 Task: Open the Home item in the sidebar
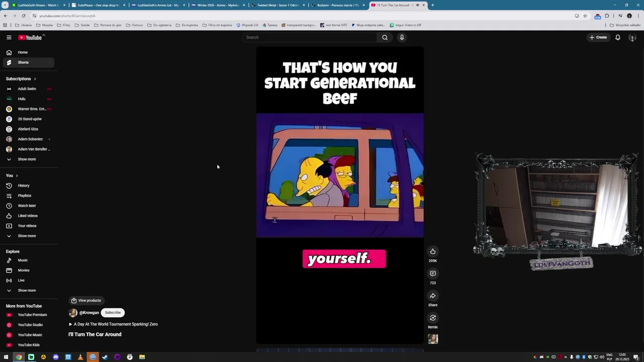[x=29, y=52]
